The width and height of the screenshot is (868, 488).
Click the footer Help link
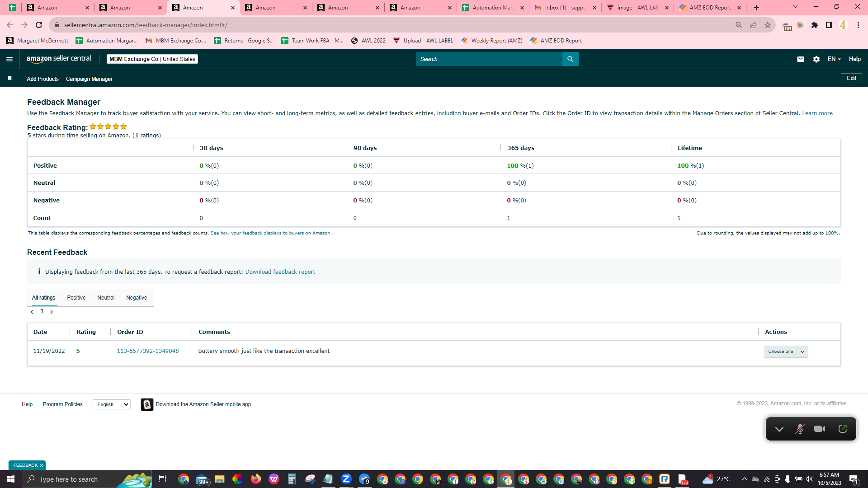(x=27, y=404)
